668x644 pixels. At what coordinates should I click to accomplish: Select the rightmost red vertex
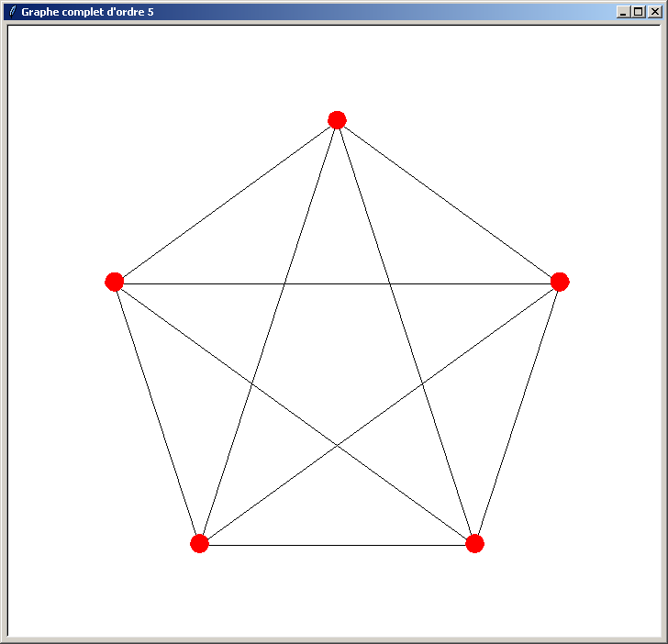(560, 282)
